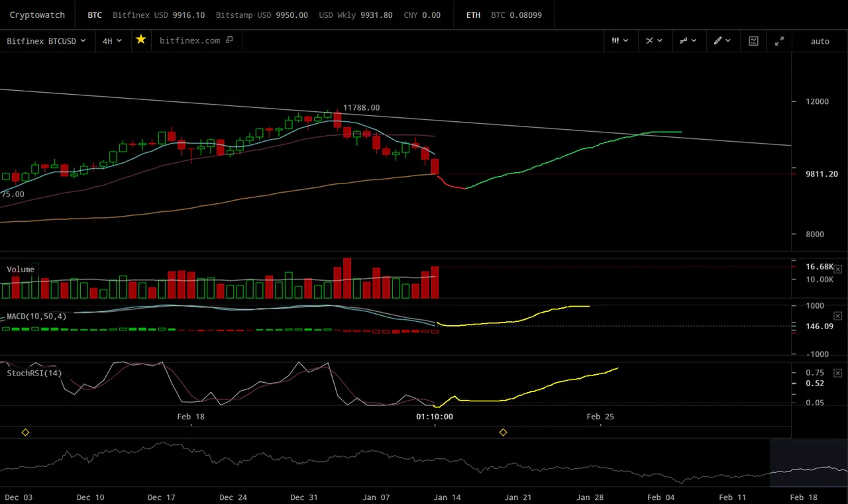Click the left yellow diamond event marker
Screen dimensions: 848x504
point(25,432)
